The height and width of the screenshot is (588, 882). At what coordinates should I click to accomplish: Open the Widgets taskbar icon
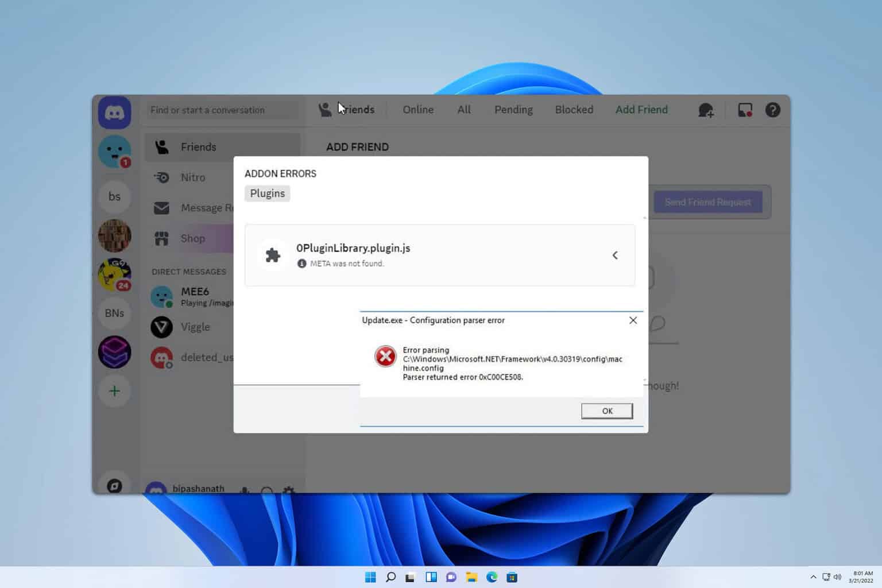431,577
